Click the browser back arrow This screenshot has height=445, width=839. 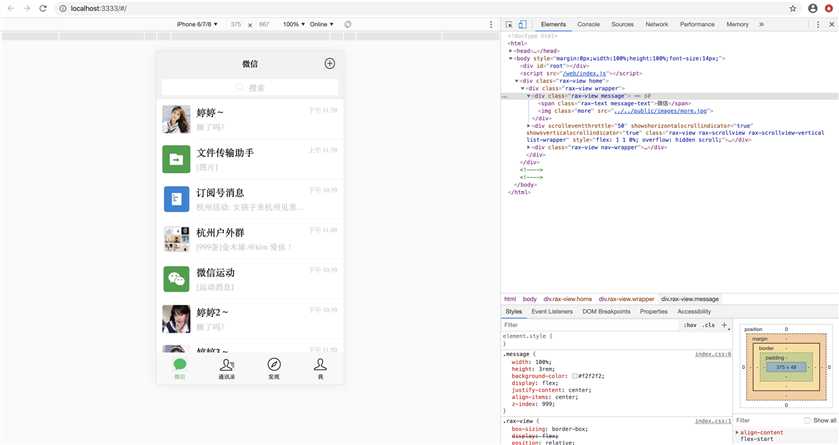[x=11, y=9]
